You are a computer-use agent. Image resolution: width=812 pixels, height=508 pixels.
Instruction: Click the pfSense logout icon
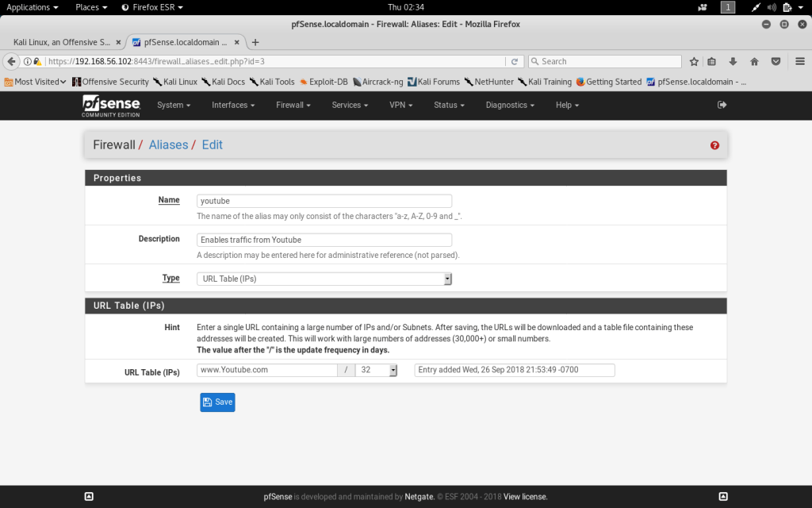(722, 105)
